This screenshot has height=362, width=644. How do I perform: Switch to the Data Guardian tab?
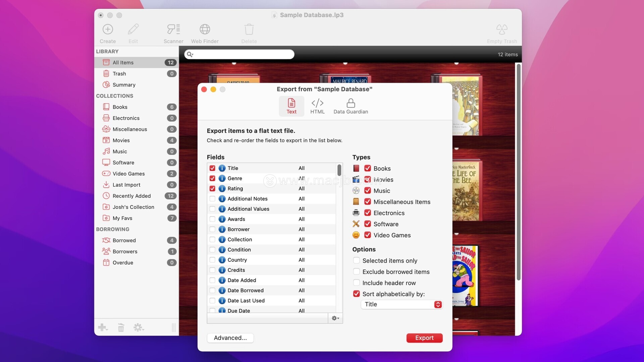click(x=351, y=106)
